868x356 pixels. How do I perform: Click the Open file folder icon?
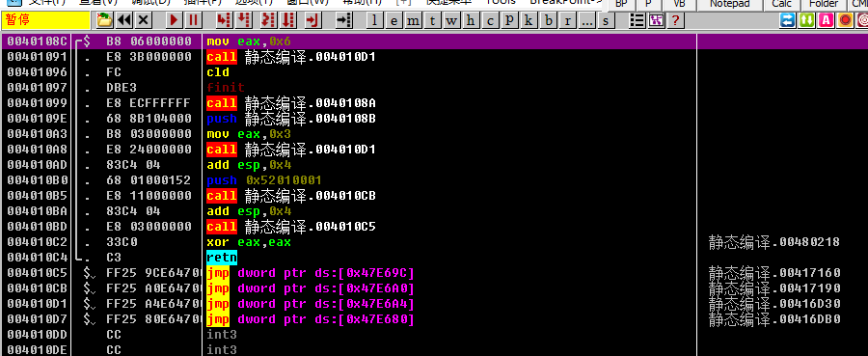(x=104, y=21)
